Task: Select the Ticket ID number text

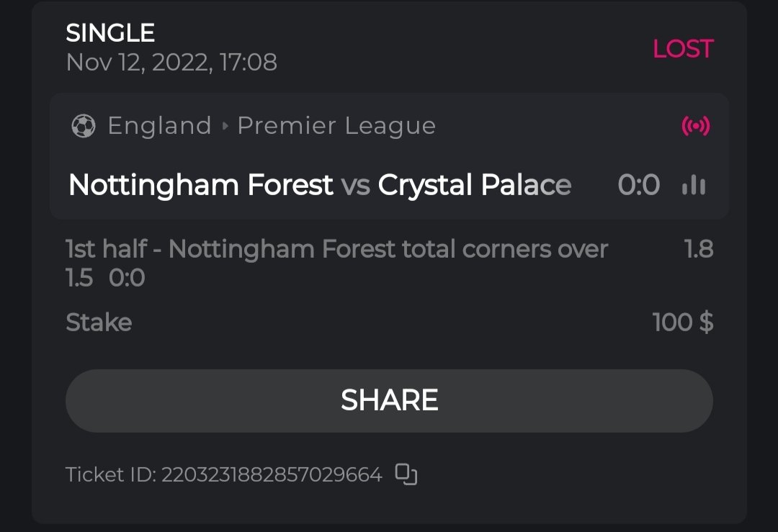Action: [x=271, y=475]
